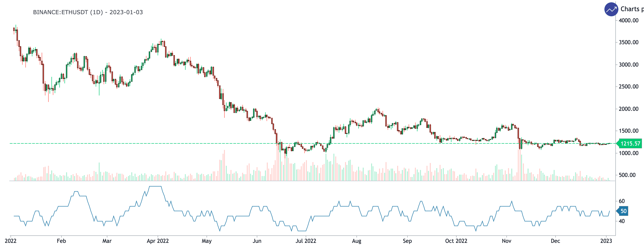Click Oct 2022 on the time axis

pos(456,241)
